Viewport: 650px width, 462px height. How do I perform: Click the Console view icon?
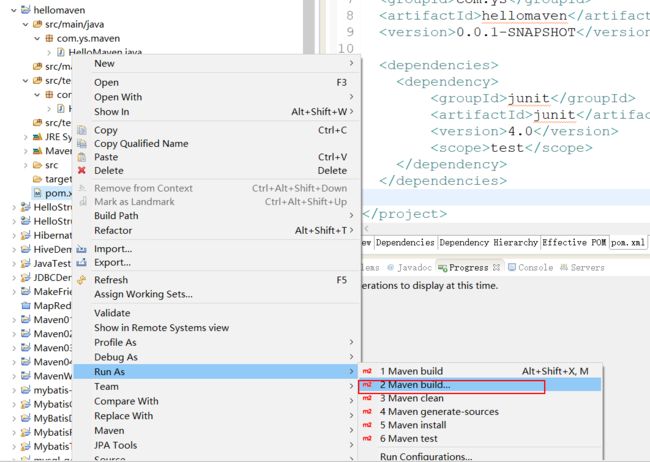pyautogui.click(x=512, y=267)
